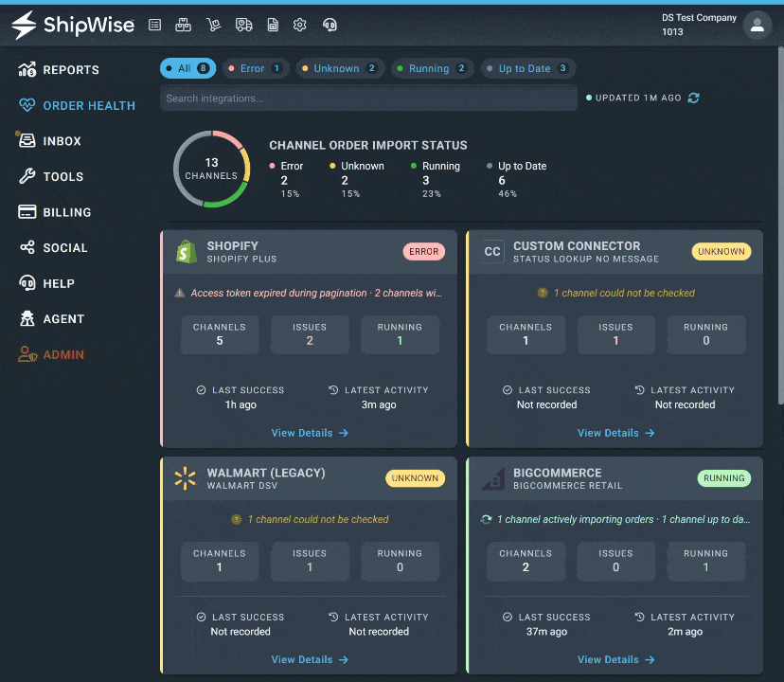The width and height of the screenshot is (784, 682).
Task: Filter integrations by Error status
Action: click(256, 68)
